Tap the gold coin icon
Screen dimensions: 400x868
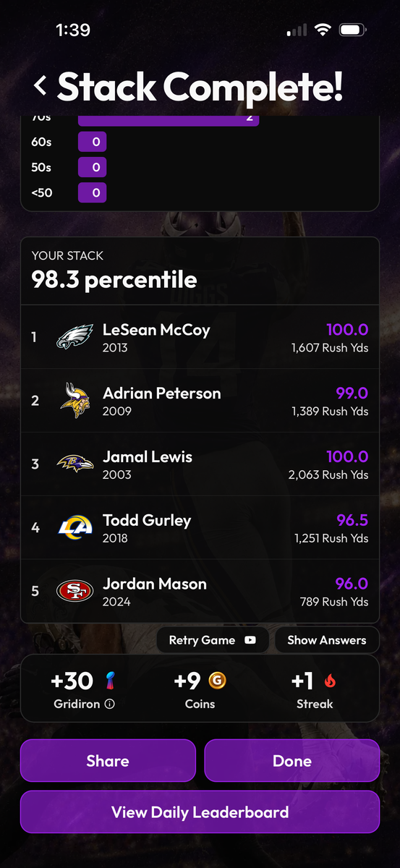tap(217, 681)
